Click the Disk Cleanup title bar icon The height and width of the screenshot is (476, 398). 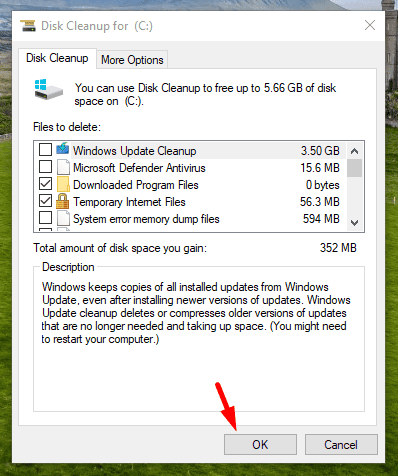pos(28,26)
